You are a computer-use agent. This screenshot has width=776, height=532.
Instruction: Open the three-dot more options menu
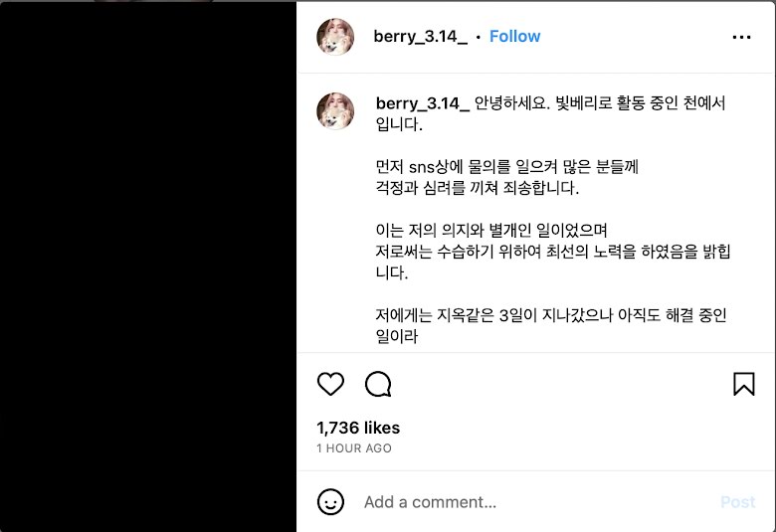[x=741, y=37]
